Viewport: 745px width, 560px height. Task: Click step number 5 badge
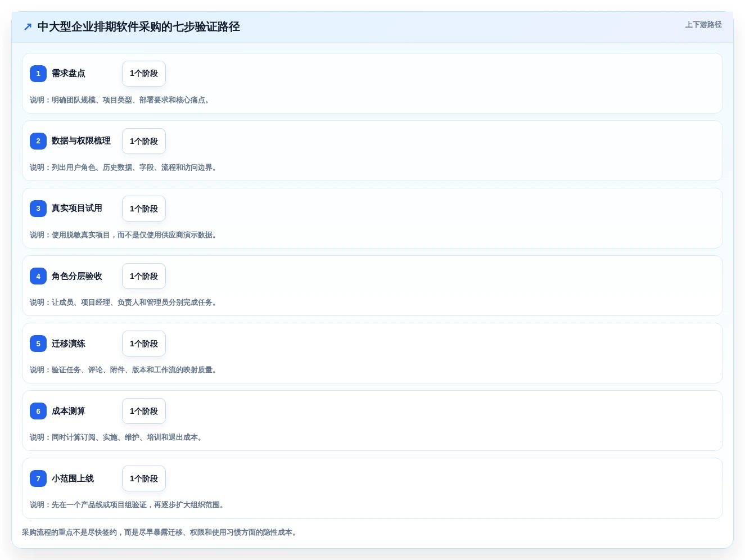[38, 344]
